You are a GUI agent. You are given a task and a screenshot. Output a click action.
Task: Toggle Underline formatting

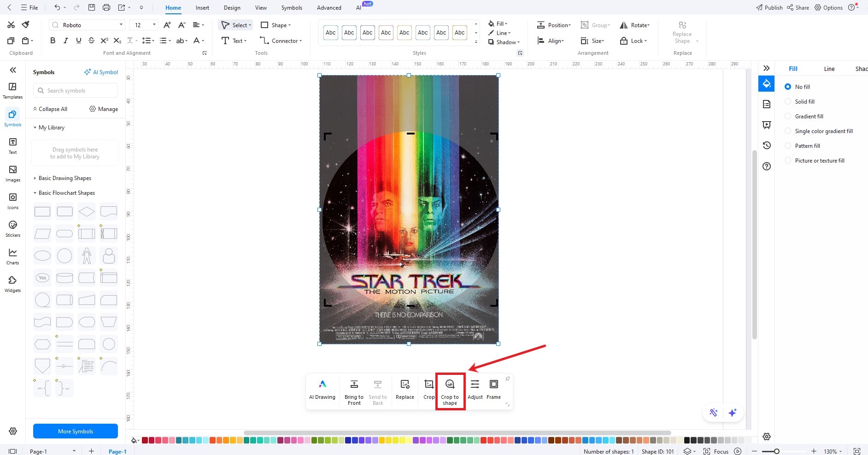point(78,41)
